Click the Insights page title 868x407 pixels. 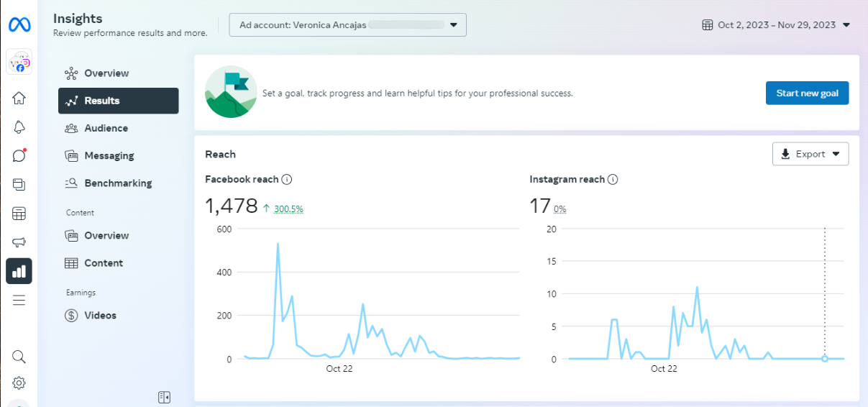[78, 19]
